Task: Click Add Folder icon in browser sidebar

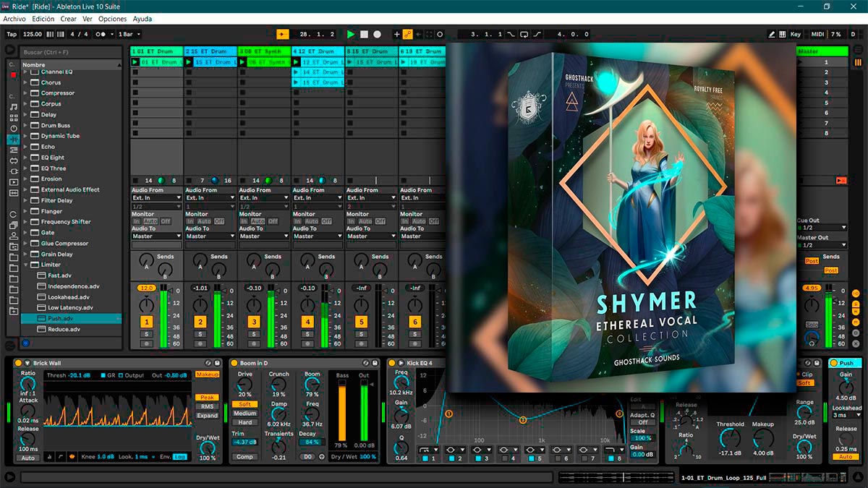Action: [13, 311]
